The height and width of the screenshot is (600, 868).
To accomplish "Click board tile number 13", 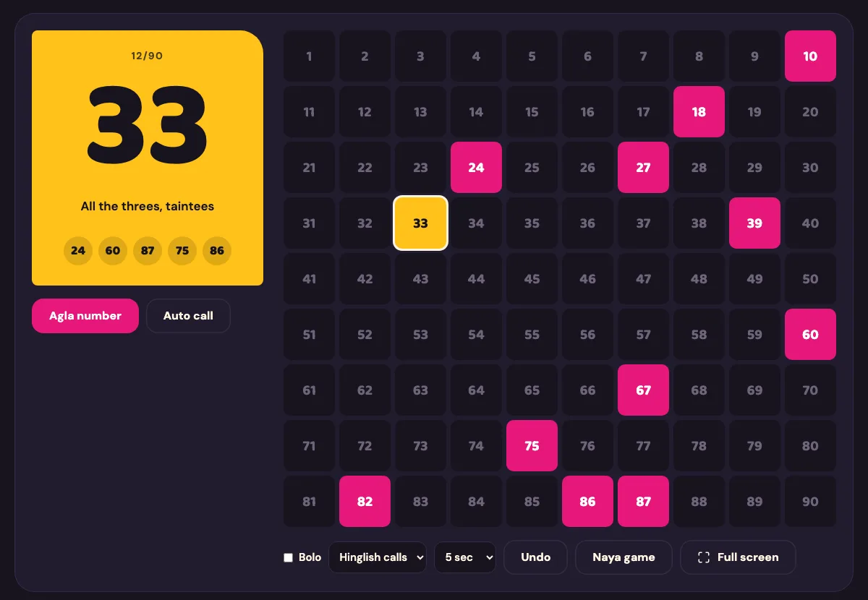I will click(x=420, y=112).
